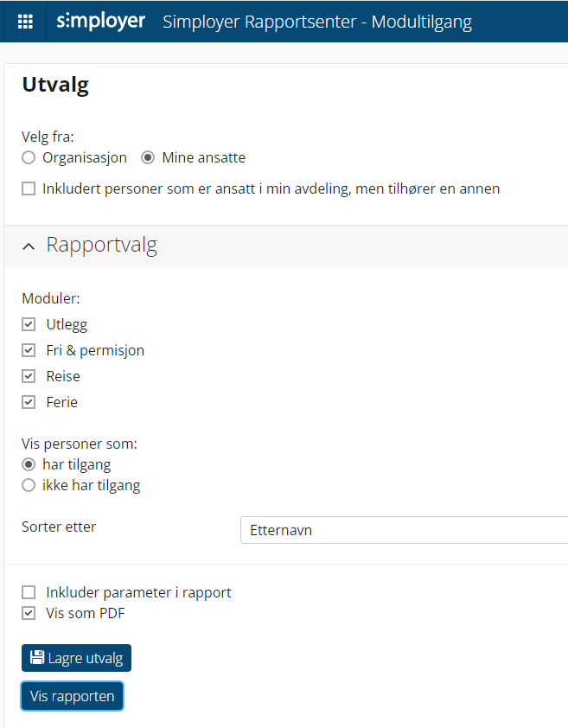This screenshot has height=728, width=568.
Task: Click the floppy disk save icon
Action: (37, 658)
